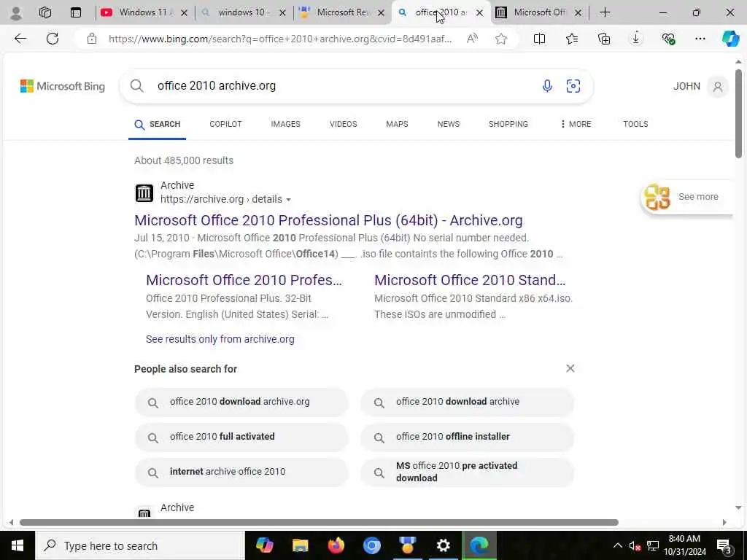Open the notification center icon
747x560 pixels.
[724, 545]
